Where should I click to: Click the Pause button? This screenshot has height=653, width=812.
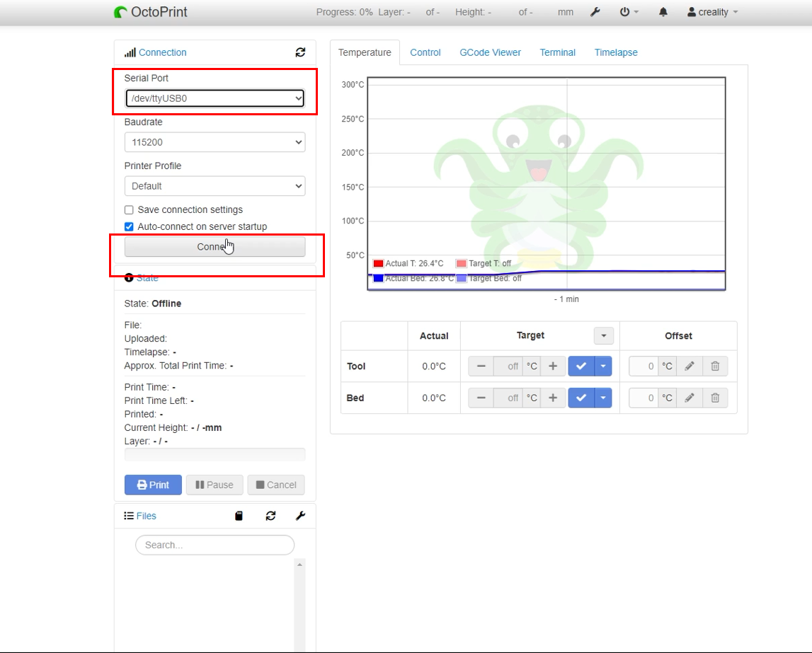pyautogui.click(x=215, y=485)
